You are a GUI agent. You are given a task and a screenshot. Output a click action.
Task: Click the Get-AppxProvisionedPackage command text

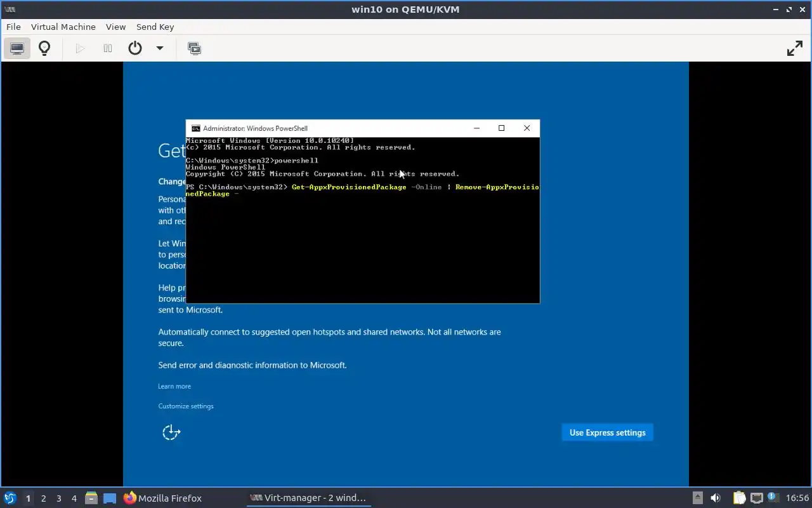pyautogui.click(x=349, y=187)
